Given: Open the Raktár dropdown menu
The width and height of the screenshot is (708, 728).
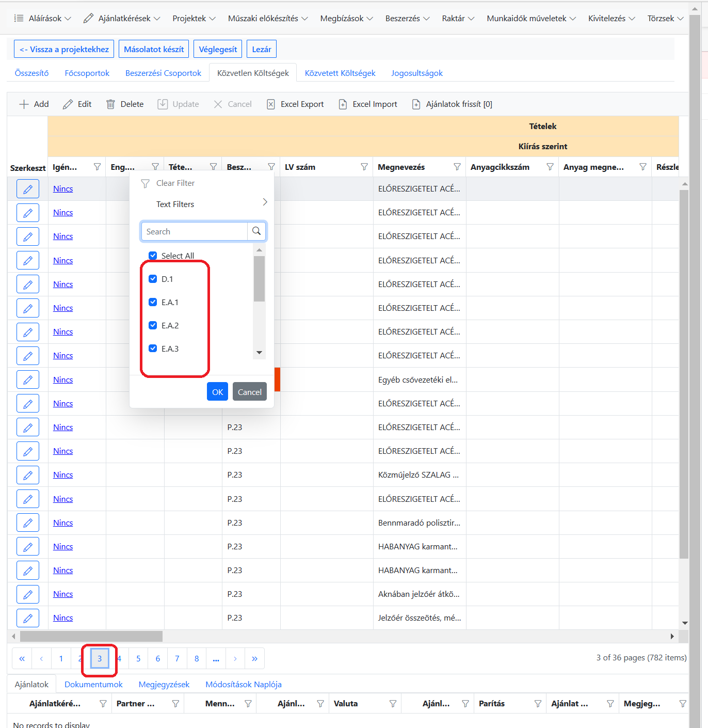Looking at the screenshot, I should (x=458, y=18).
